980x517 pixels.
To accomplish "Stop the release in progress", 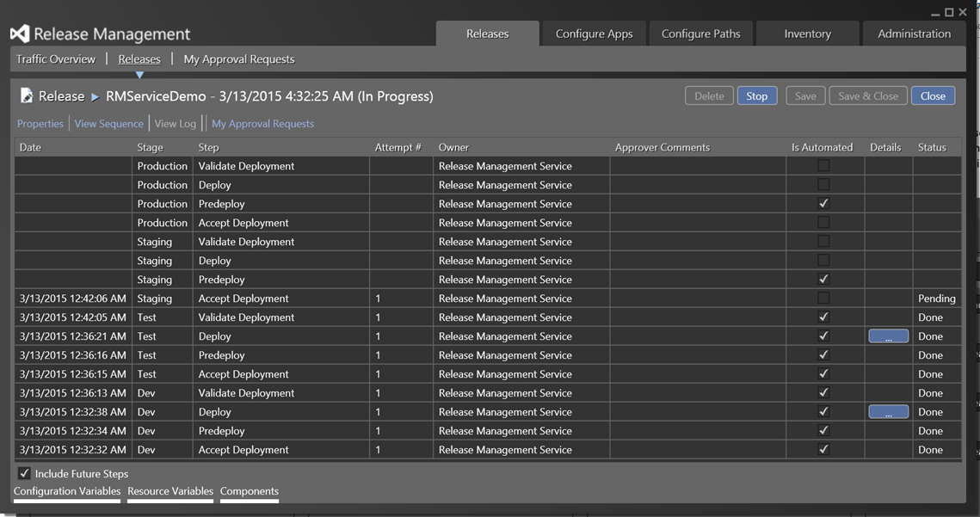I will 757,95.
